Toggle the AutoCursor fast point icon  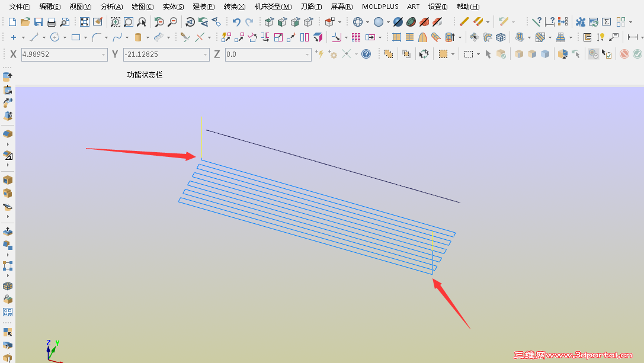319,53
